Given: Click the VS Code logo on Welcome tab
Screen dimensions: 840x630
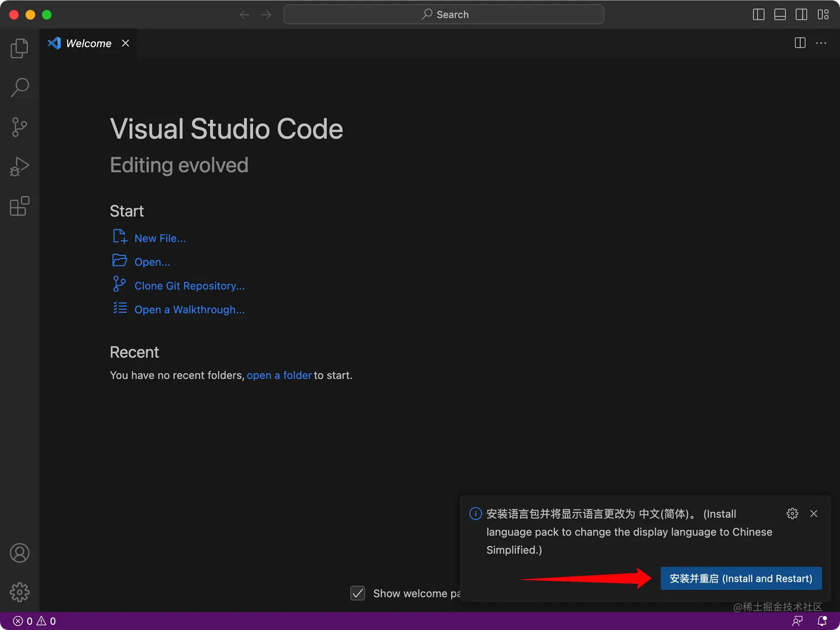Looking at the screenshot, I should point(54,43).
